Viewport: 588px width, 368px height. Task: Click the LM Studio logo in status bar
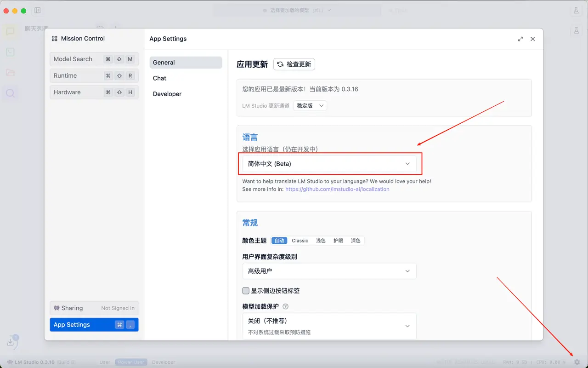pos(10,362)
